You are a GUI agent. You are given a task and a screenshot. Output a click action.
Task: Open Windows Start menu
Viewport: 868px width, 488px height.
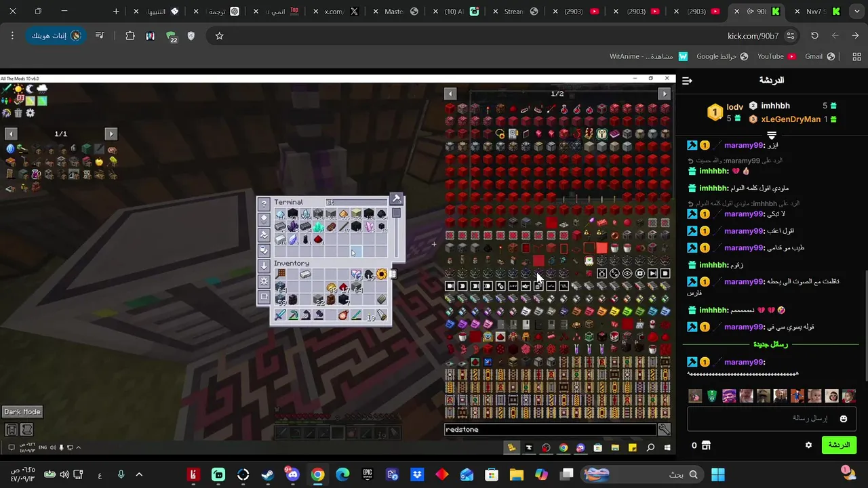pyautogui.click(x=718, y=475)
